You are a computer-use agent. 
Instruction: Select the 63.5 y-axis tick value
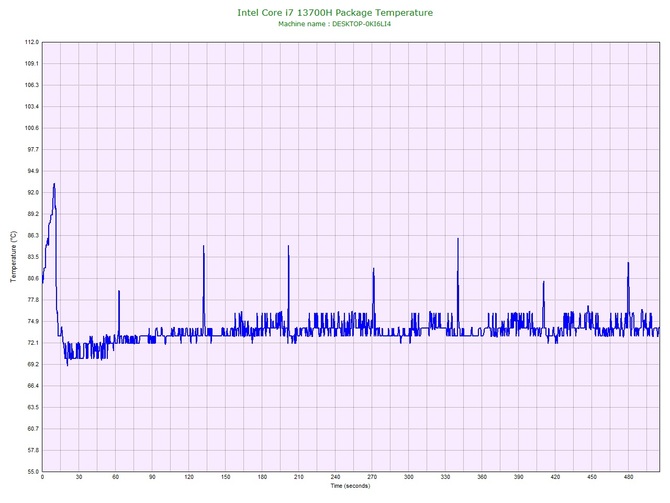tap(33, 408)
